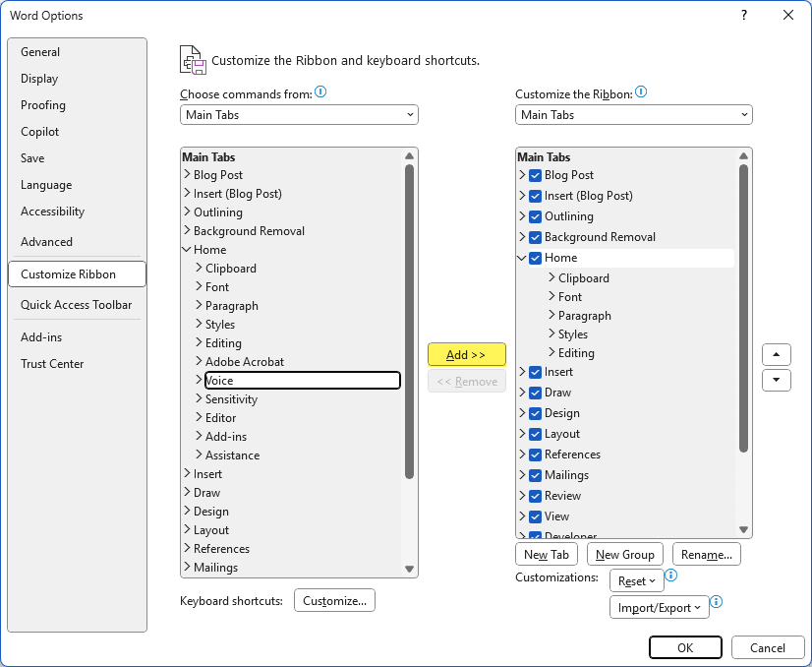Open keyboard shortcuts Customize... button

click(x=334, y=601)
